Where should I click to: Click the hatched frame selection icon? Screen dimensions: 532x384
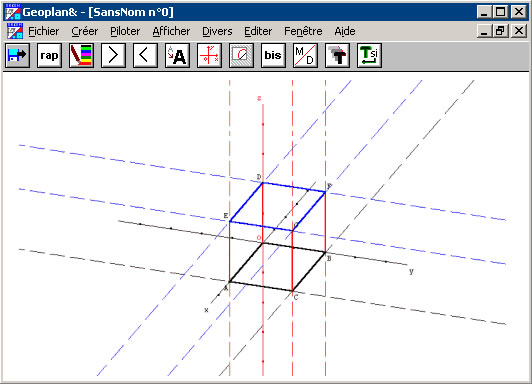[x=241, y=55]
